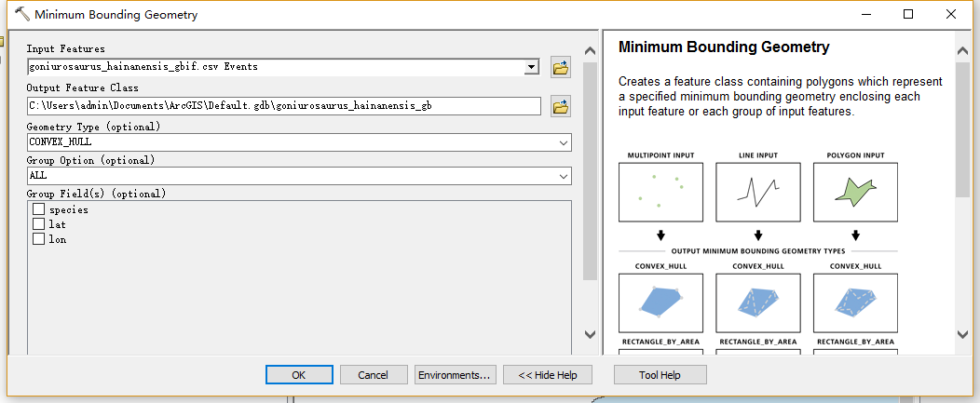The width and height of the screenshot is (980, 403).
Task: Open Tool Help
Action: pos(660,375)
